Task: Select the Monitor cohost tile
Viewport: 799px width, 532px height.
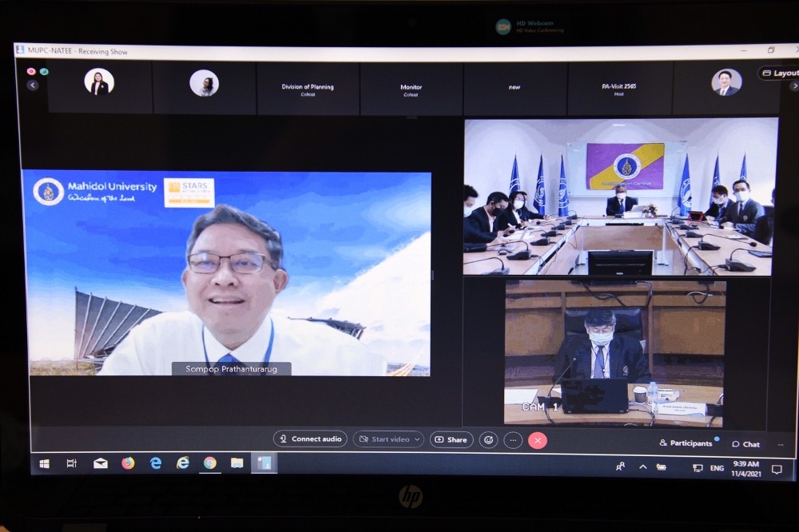Action: click(411, 89)
